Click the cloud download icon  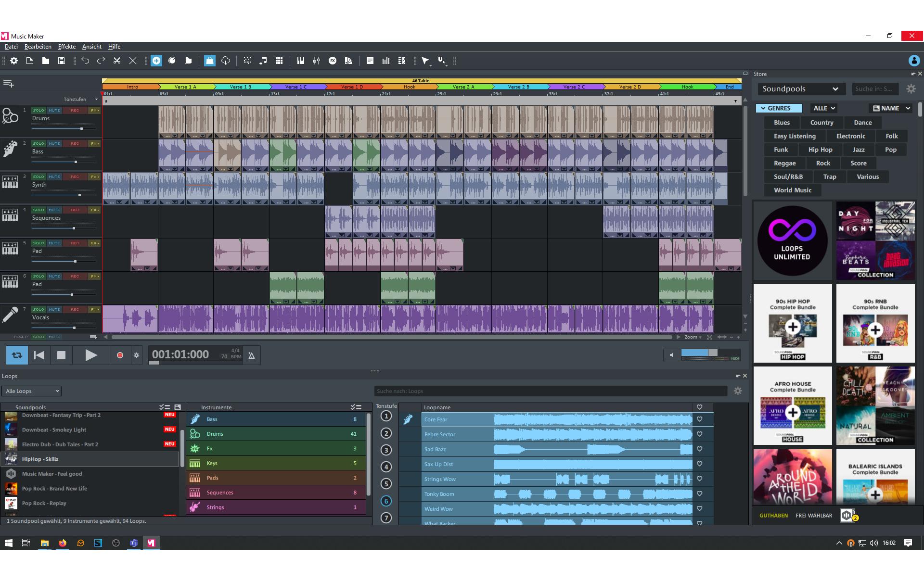226,61
